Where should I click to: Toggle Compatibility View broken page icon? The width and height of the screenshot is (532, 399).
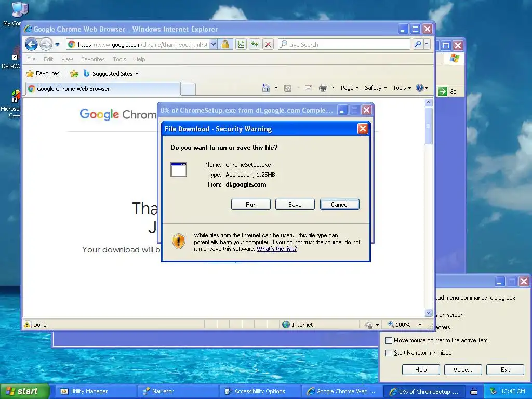[241, 44]
